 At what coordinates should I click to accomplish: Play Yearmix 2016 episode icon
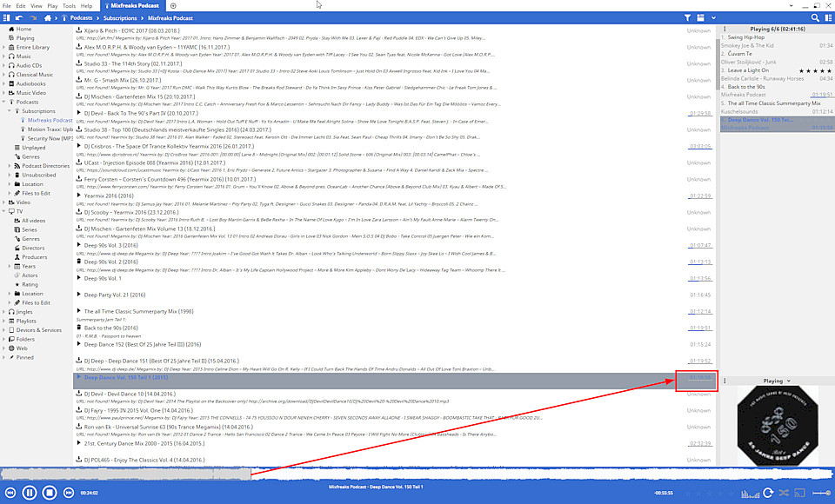(x=79, y=196)
